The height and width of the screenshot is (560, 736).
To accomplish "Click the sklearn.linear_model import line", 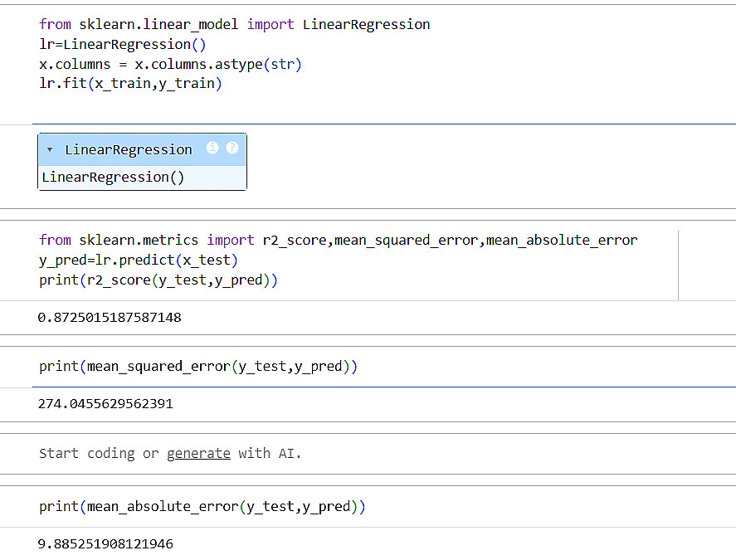I will click(234, 24).
